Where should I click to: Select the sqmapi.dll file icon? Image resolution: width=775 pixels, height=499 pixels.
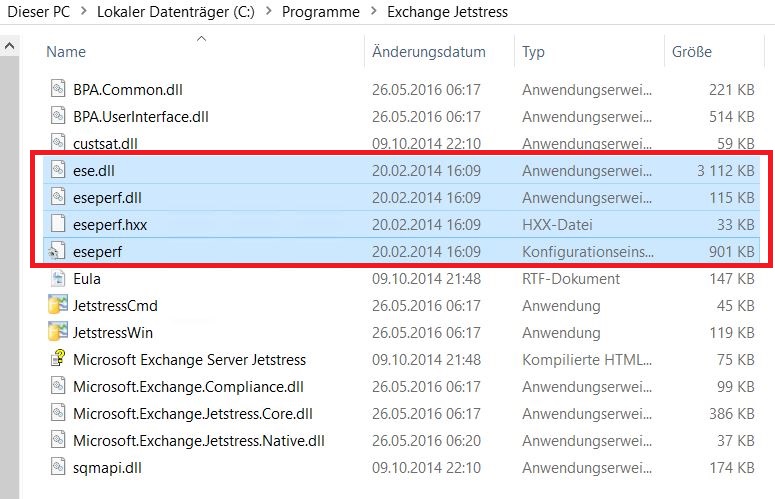pyautogui.click(x=57, y=467)
